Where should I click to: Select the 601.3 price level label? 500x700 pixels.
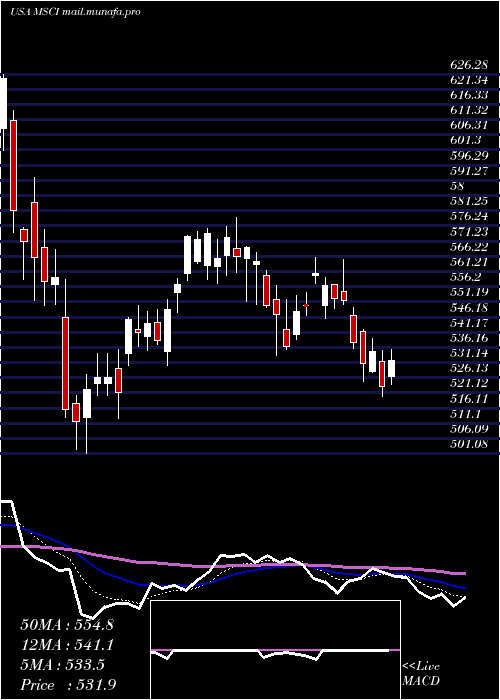click(x=466, y=141)
